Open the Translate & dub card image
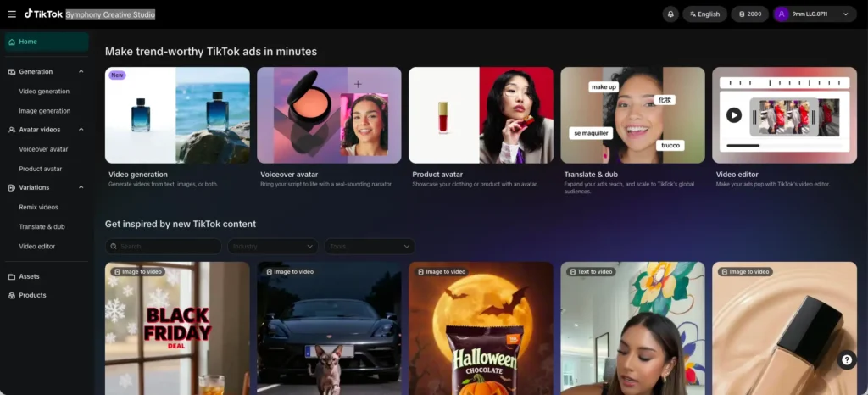The image size is (868, 395). (x=632, y=115)
